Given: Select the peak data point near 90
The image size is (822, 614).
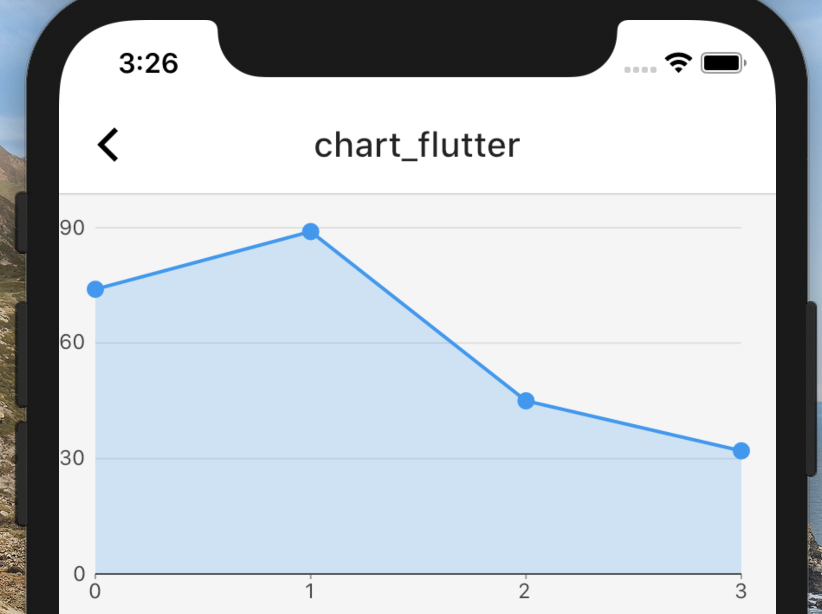Looking at the screenshot, I should click(310, 232).
